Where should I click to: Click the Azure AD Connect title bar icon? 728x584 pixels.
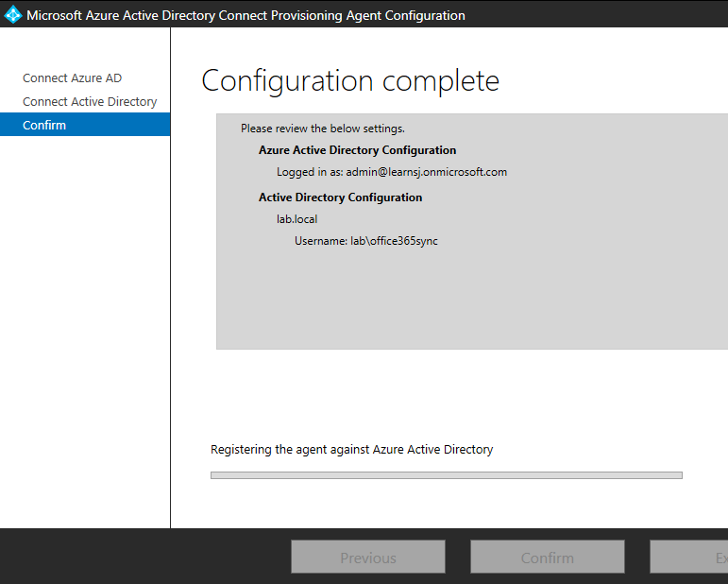tap(13, 15)
